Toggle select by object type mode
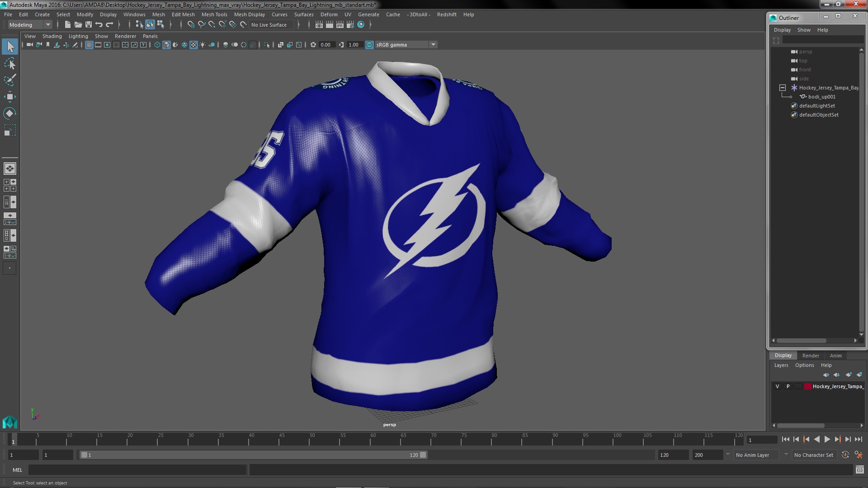The width and height of the screenshot is (868, 488). click(150, 25)
